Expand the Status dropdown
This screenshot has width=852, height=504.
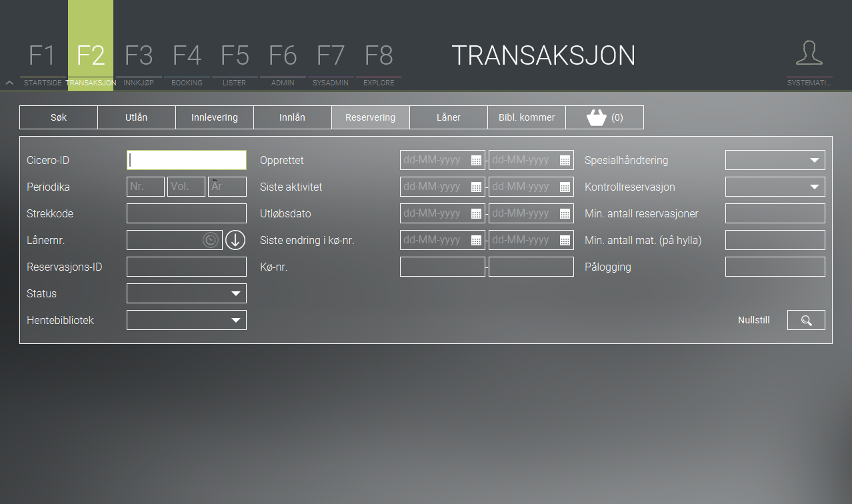pyautogui.click(x=235, y=293)
